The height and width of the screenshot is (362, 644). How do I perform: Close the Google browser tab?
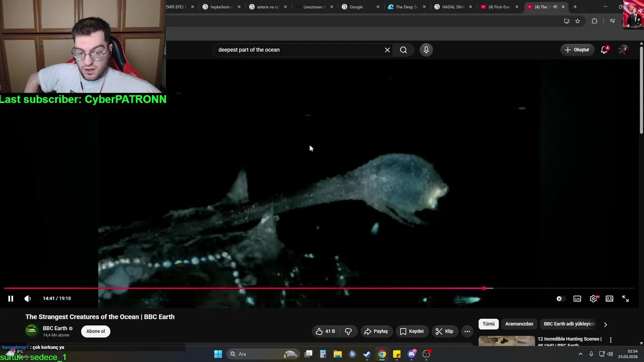[x=378, y=7]
